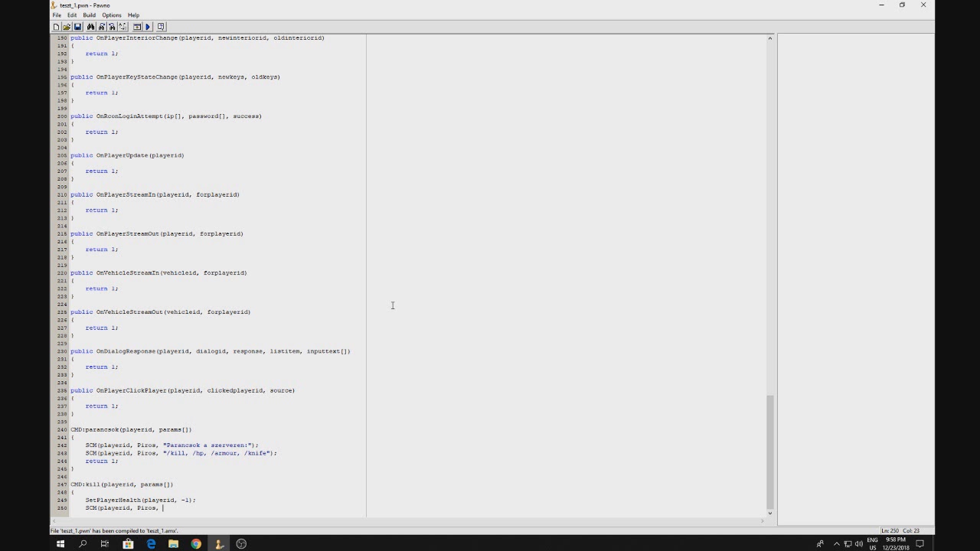This screenshot has width=980, height=551.
Task: Open a file using the folder icon
Action: pos(67,27)
